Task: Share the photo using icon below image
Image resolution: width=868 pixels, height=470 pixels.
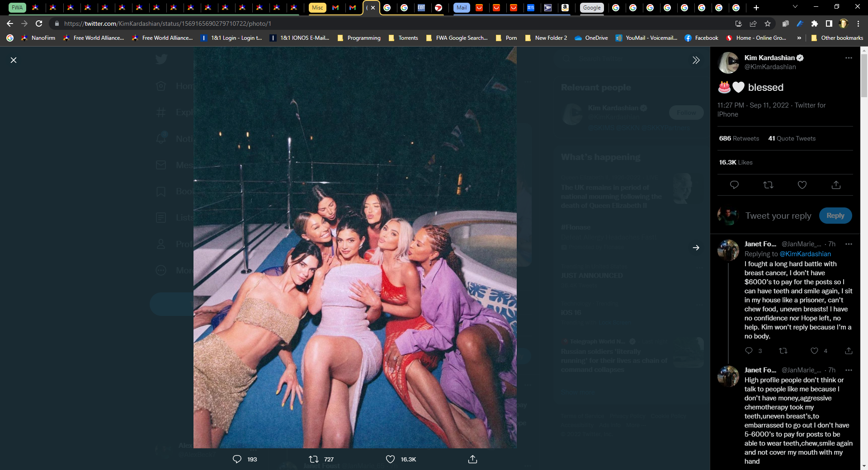Action: click(x=472, y=459)
